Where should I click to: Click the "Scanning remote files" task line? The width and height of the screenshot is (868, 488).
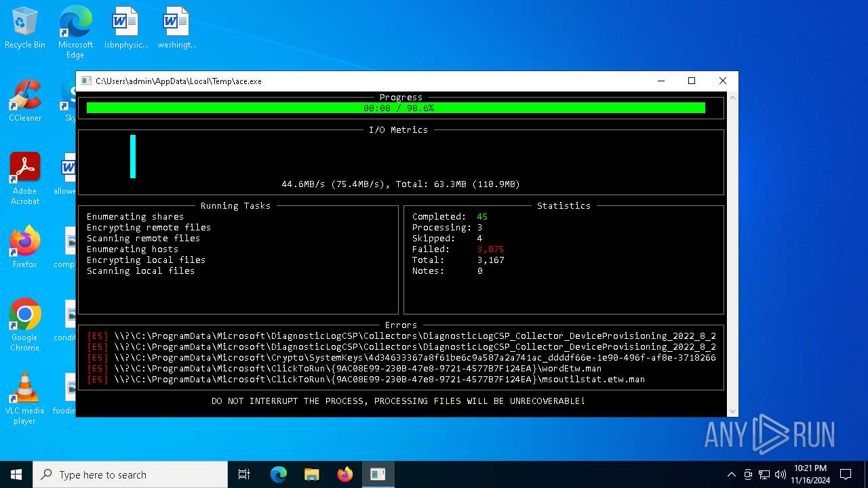point(143,238)
